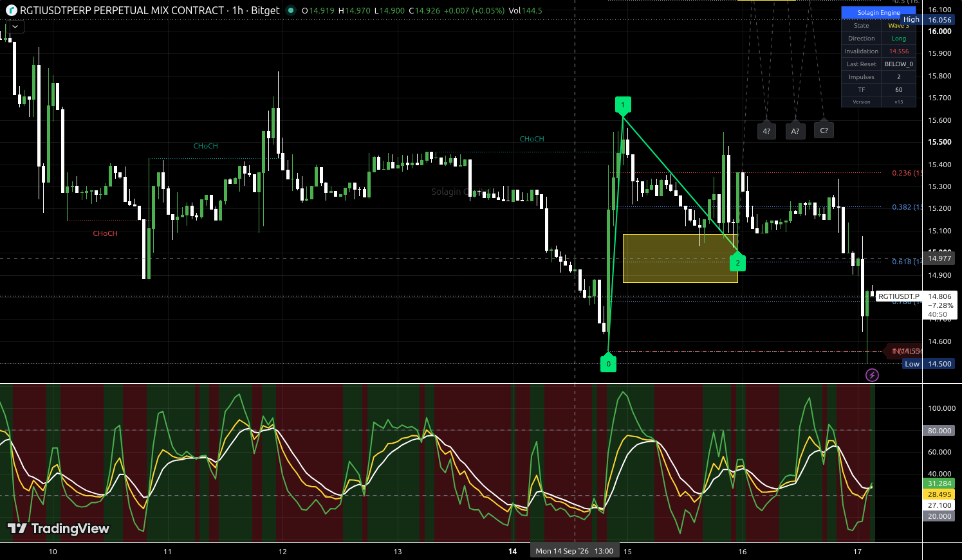Click the lightning bolt event icon
This screenshot has height=560, width=962.
coord(872,375)
